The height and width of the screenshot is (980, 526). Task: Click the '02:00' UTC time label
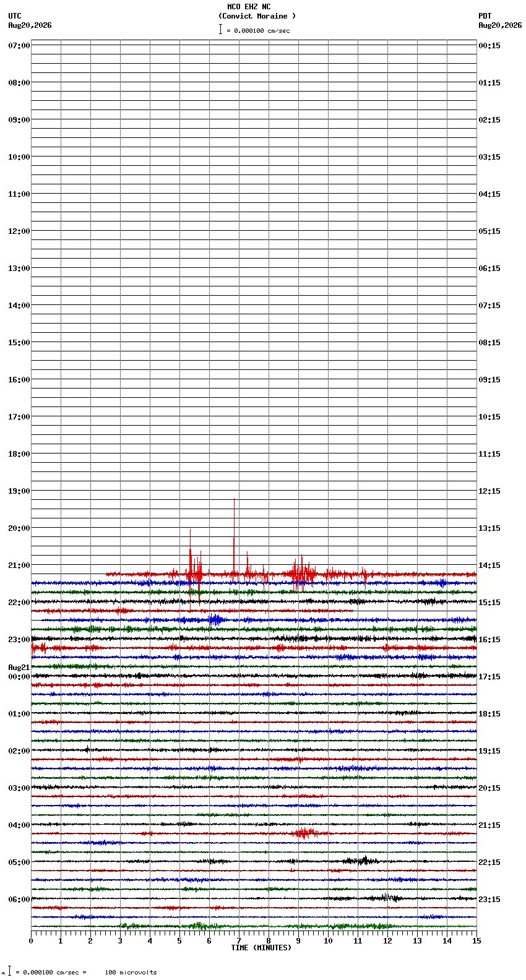click(19, 751)
